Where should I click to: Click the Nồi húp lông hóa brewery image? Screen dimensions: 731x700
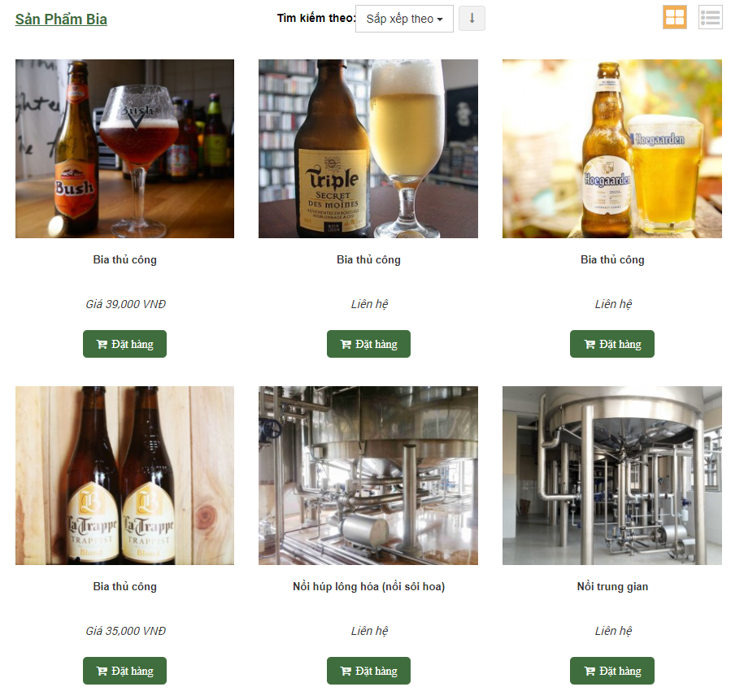(368, 476)
